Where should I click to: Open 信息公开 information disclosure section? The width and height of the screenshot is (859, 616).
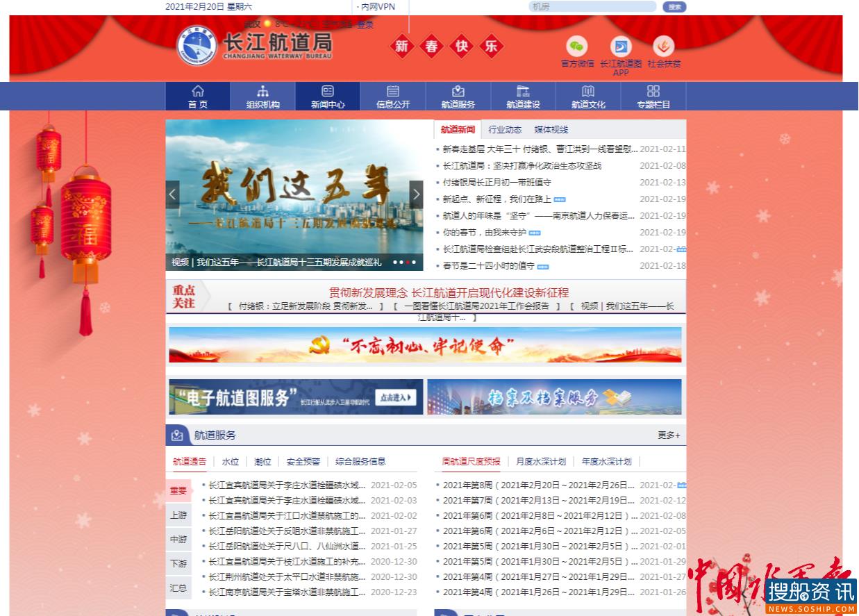point(393,97)
